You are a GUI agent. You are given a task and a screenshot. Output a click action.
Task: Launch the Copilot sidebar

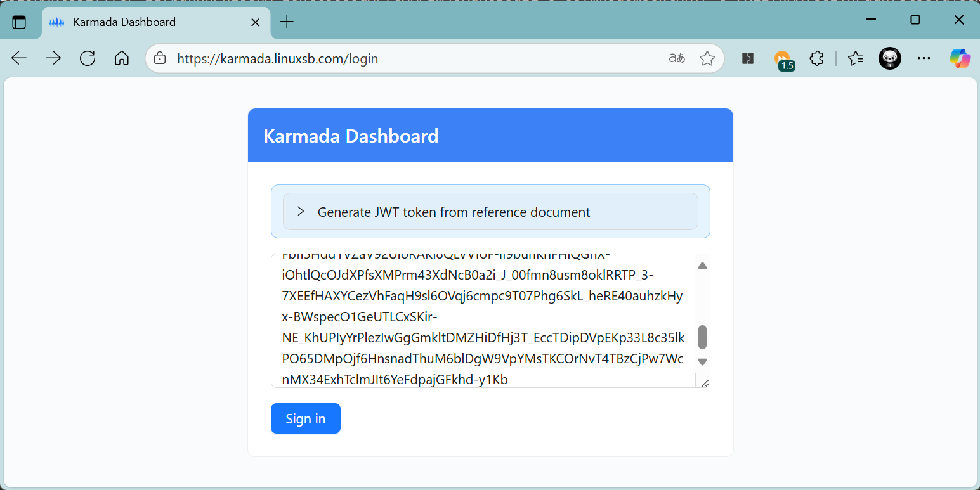960,59
